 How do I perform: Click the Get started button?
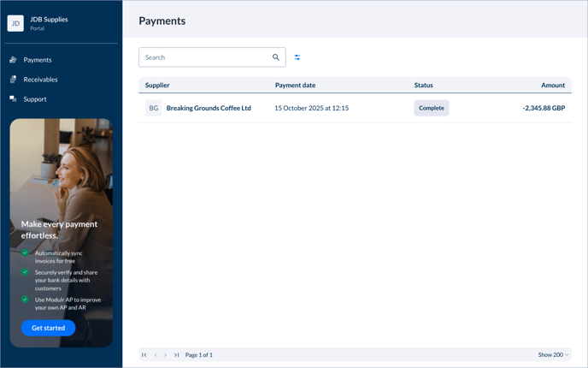(49, 328)
